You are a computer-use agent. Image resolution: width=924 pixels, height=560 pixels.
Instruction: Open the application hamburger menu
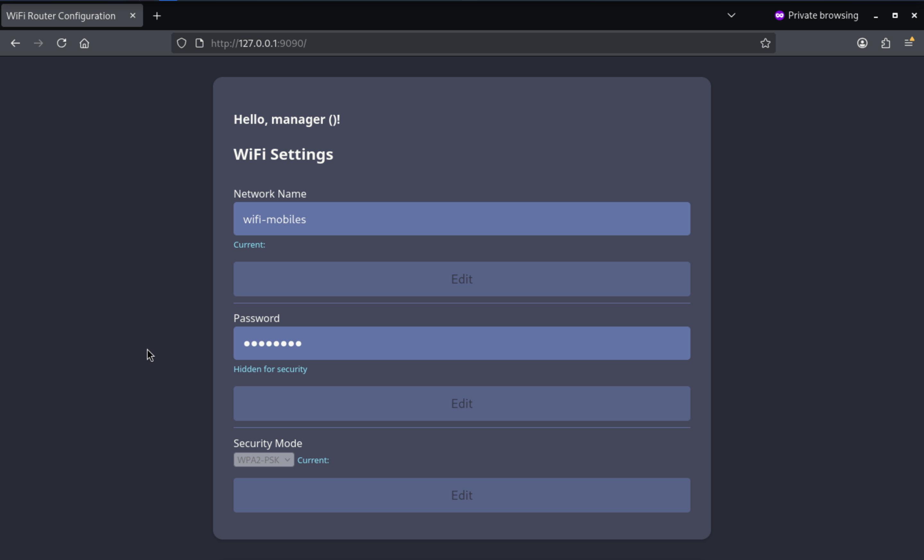(909, 42)
